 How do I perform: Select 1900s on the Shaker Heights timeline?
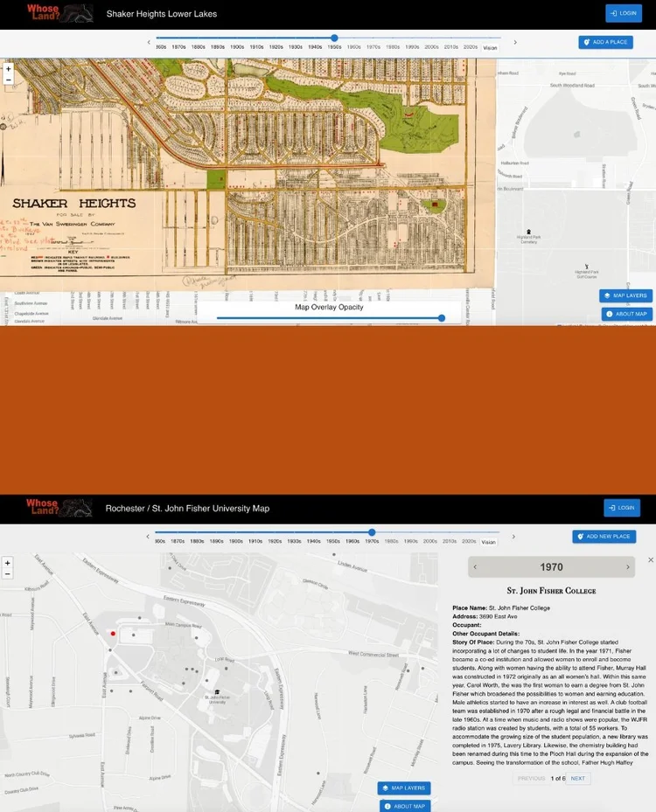pyautogui.click(x=237, y=47)
